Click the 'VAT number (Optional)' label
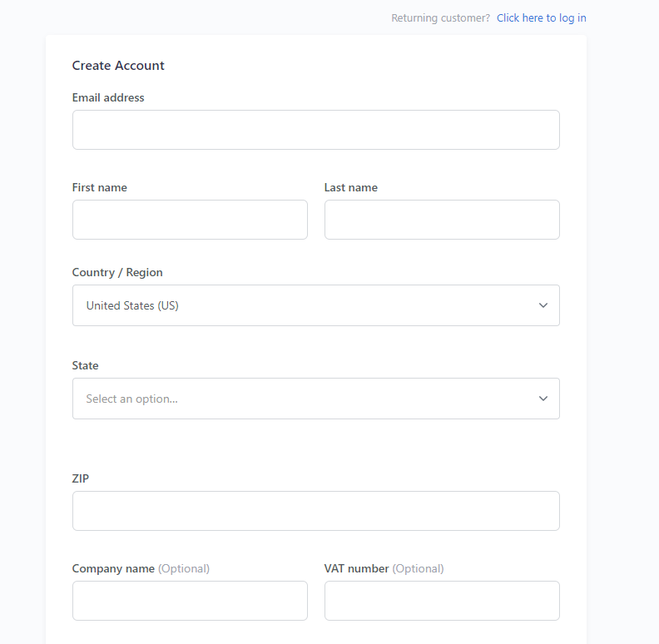The width and height of the screenshot is (659, 644). tap(384, 568)
